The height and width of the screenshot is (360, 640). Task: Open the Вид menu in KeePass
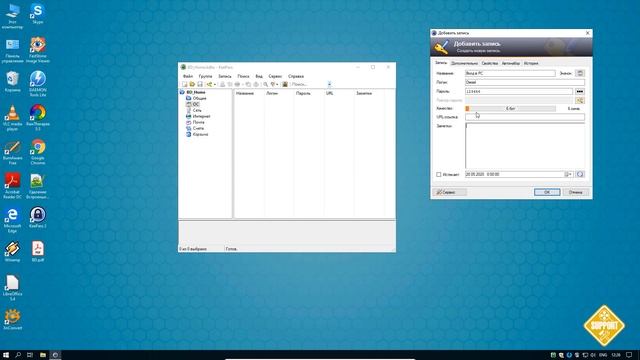(x=259, y=76)
